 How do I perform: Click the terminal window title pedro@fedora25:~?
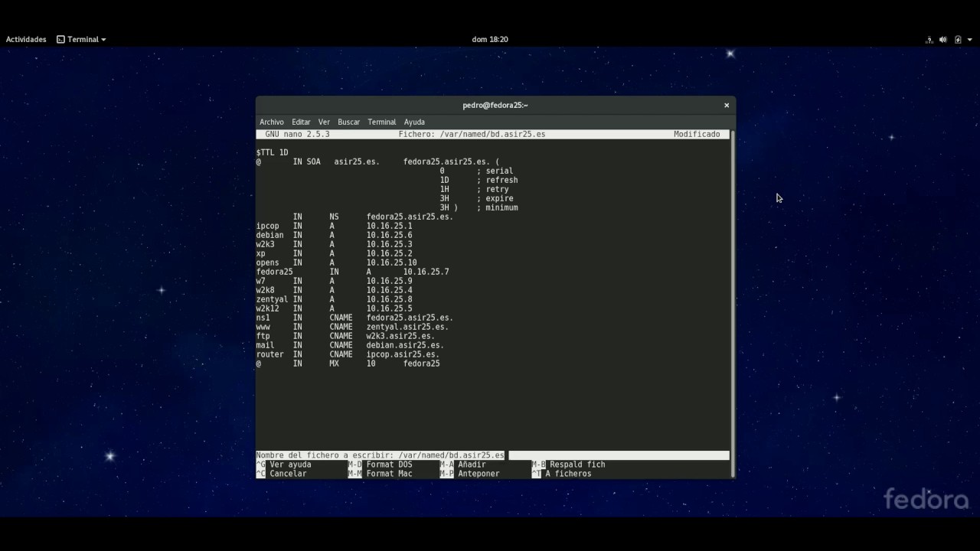[x=495, y=105]
